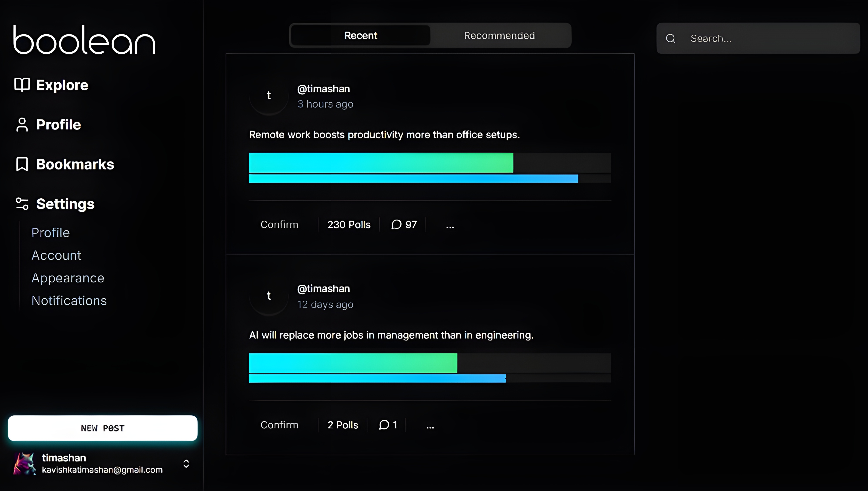Confirm vote on remote work post

(x=279, y=225)
